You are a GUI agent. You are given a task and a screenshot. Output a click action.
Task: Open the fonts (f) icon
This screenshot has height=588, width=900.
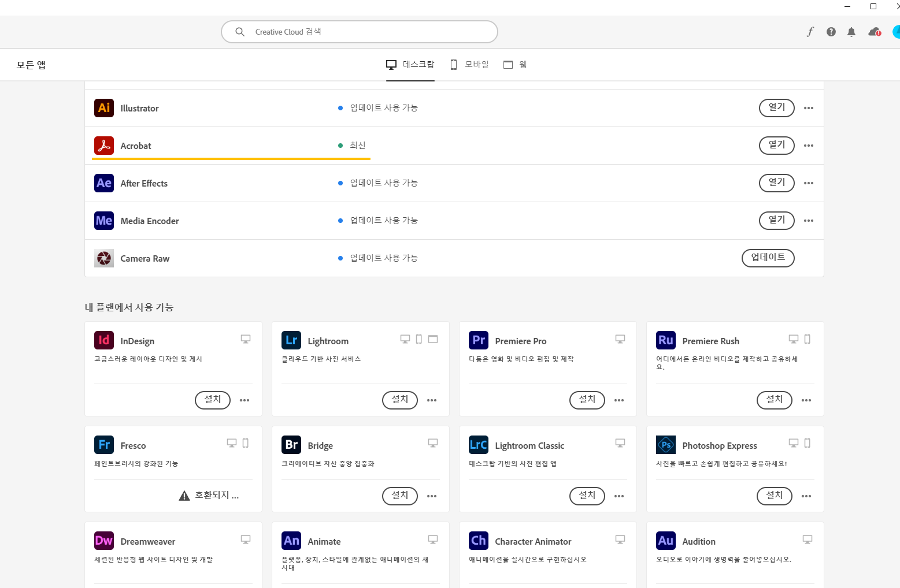(810, 32)
